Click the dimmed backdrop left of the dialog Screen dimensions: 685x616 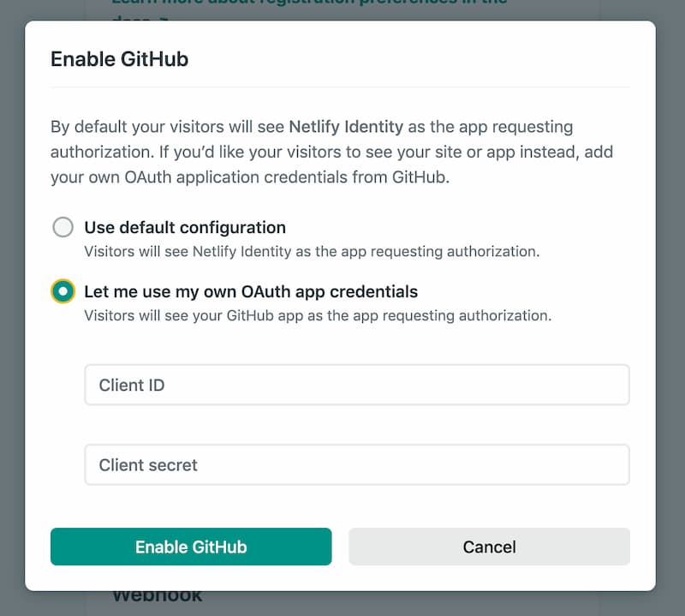tap(12, 308)
